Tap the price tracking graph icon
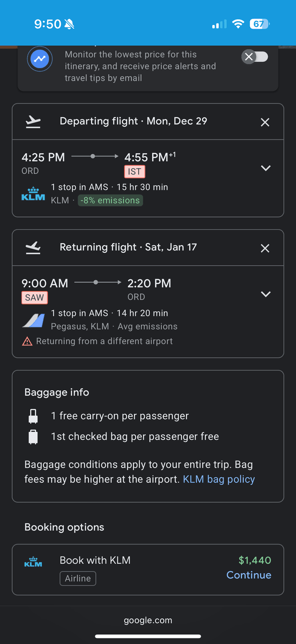 tap(39, 59)
